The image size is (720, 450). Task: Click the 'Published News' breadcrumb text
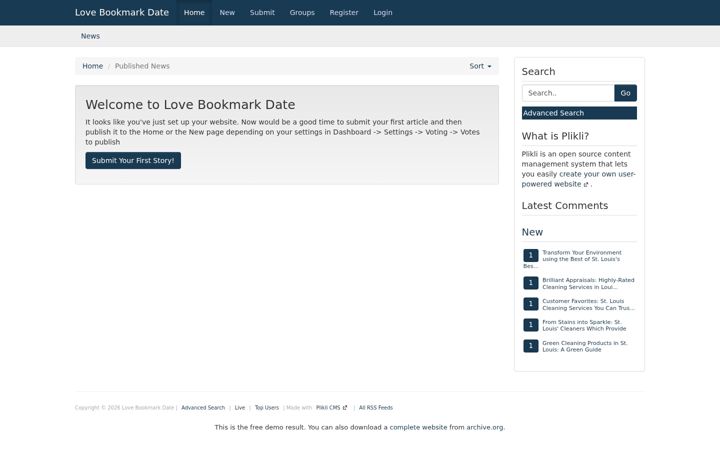pos(142,66)
